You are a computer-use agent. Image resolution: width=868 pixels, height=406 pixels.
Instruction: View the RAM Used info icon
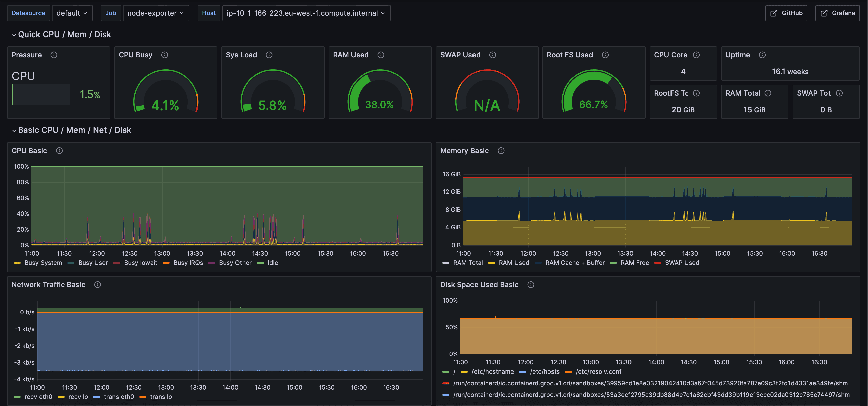[x=381, y=55]
